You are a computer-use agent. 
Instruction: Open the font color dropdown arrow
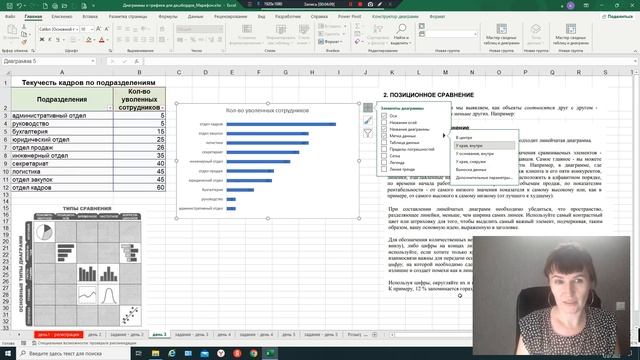107,40
